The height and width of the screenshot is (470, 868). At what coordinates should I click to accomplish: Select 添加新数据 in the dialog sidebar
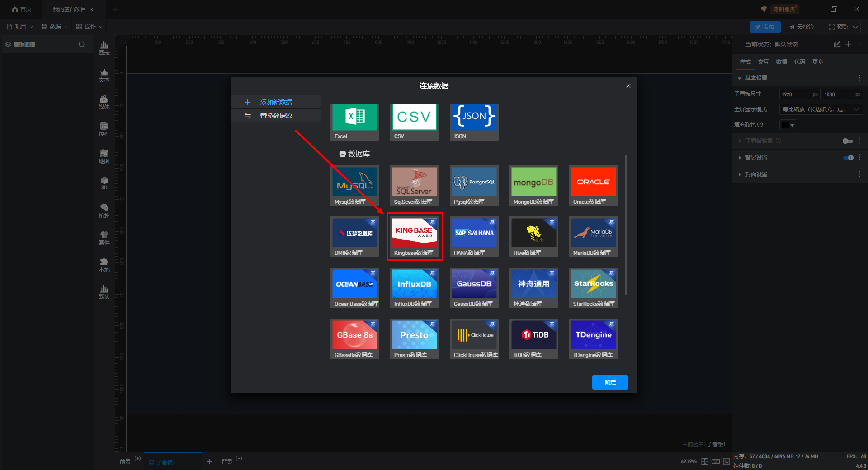tap(276, 102)
